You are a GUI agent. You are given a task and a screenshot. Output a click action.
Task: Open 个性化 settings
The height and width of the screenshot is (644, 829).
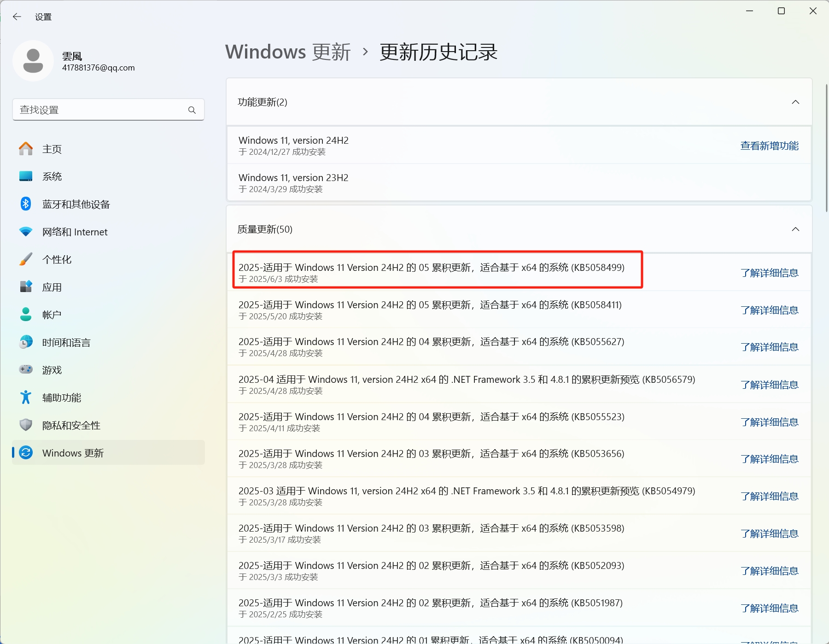click(109, 259)
